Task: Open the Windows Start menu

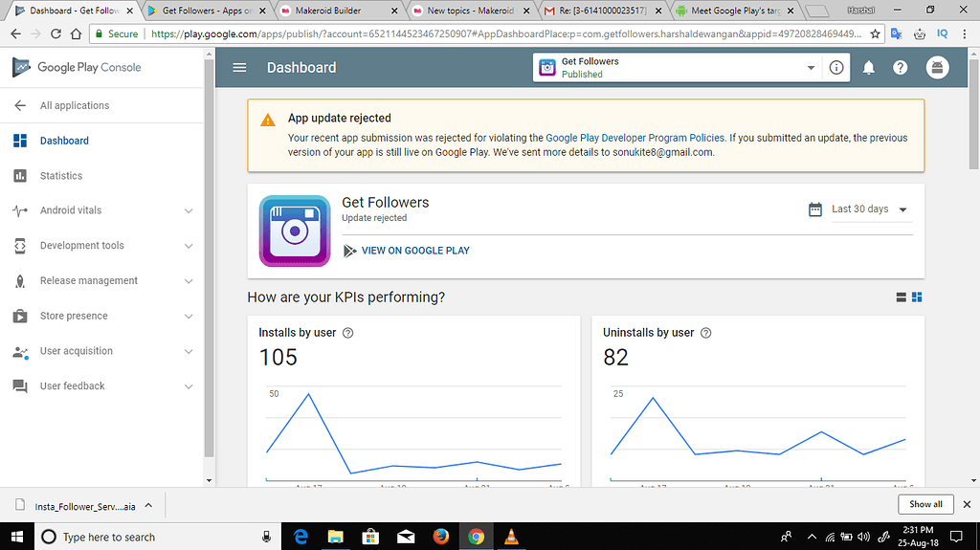Action: (x=17, y=537)
